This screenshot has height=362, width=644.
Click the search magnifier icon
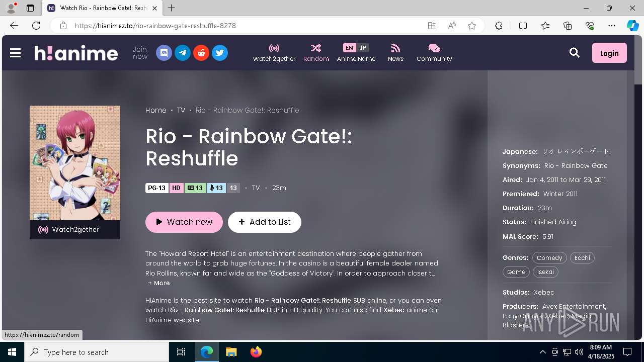(x=575, y=53)
